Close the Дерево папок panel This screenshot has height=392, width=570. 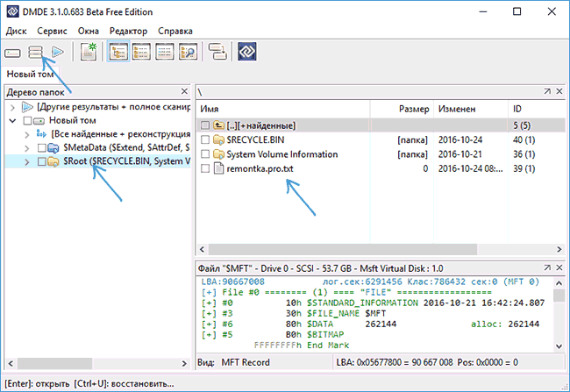(x=185, y=92)
